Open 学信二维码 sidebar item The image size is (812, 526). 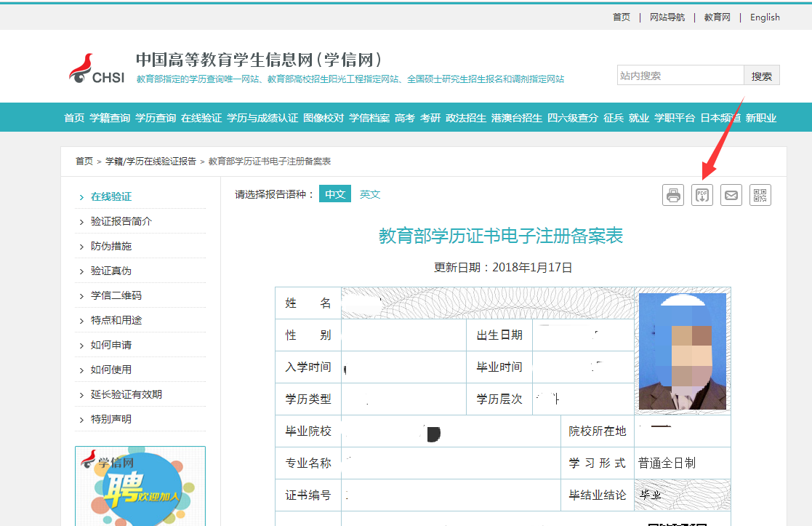(x=116, y=295)
